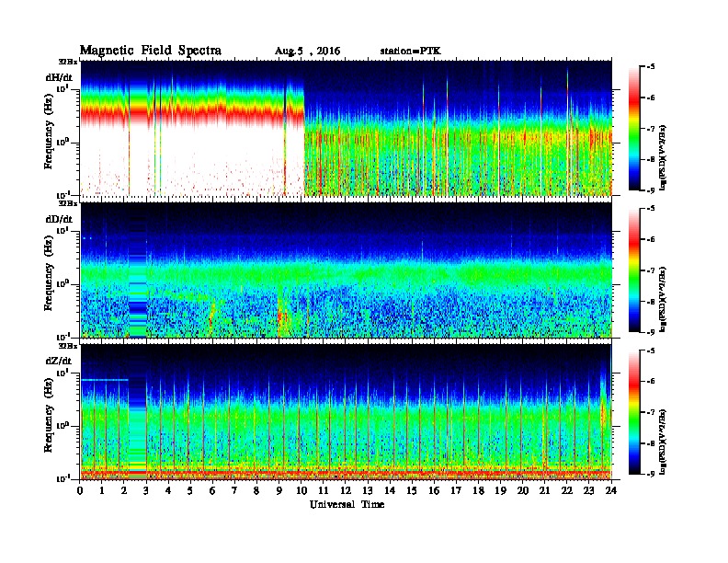The height and width of the screenshot is (563, 728).
Task: Click the "station=PTK" label
Action: tap(411, 51)
